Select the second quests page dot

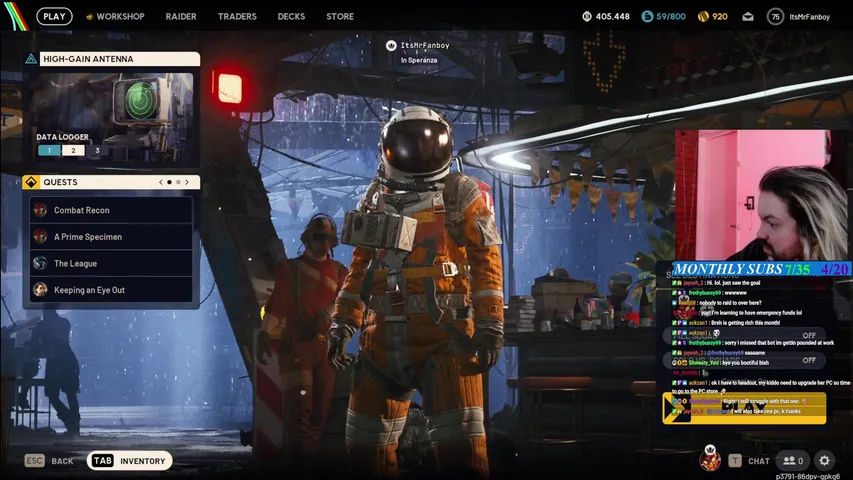click(178, 182)
